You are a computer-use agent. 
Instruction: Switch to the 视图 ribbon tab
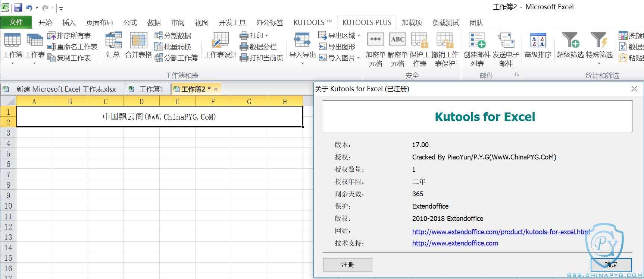(202, 23)
